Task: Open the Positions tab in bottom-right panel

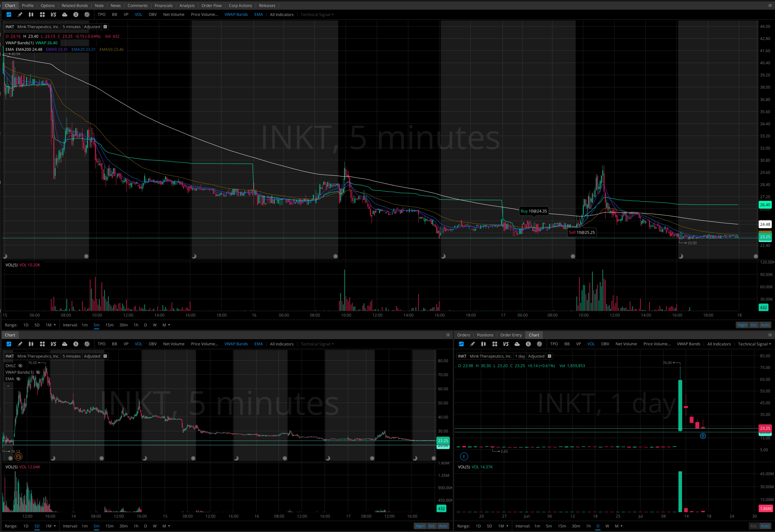Action: tap(485, 335)
